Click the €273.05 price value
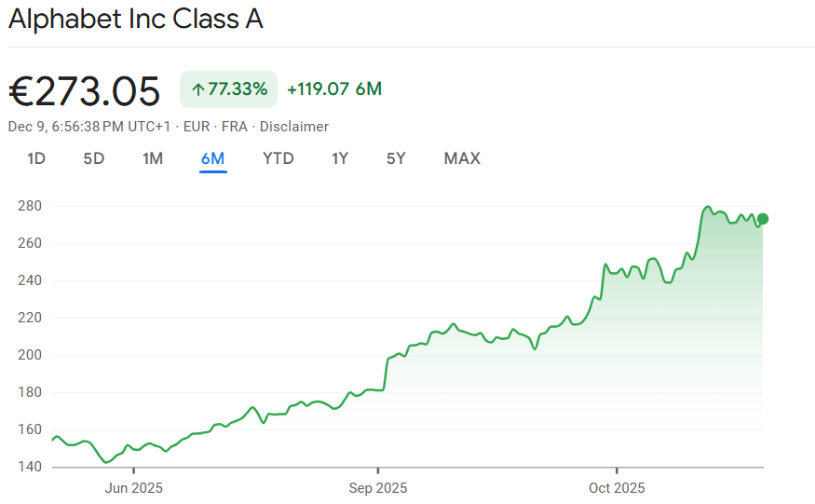Image resolution: width=815 pixels, height=504 pixels. (x=85, y=90)
